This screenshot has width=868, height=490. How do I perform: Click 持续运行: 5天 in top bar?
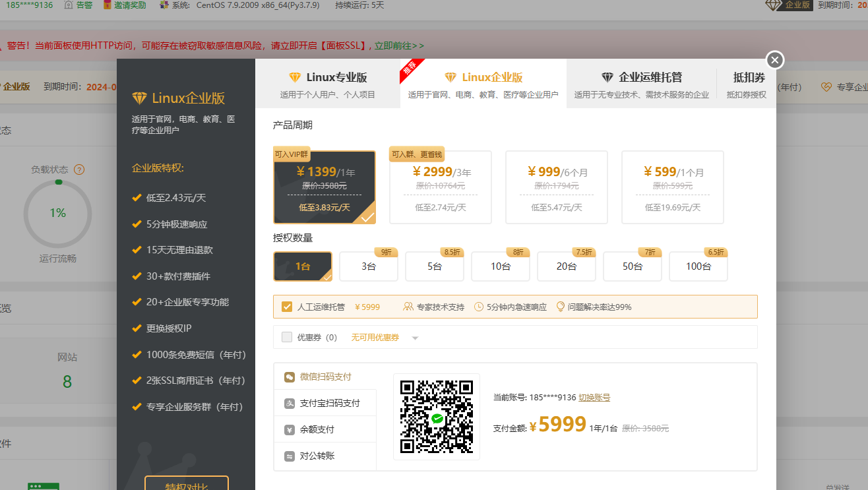tap(359, 5)
